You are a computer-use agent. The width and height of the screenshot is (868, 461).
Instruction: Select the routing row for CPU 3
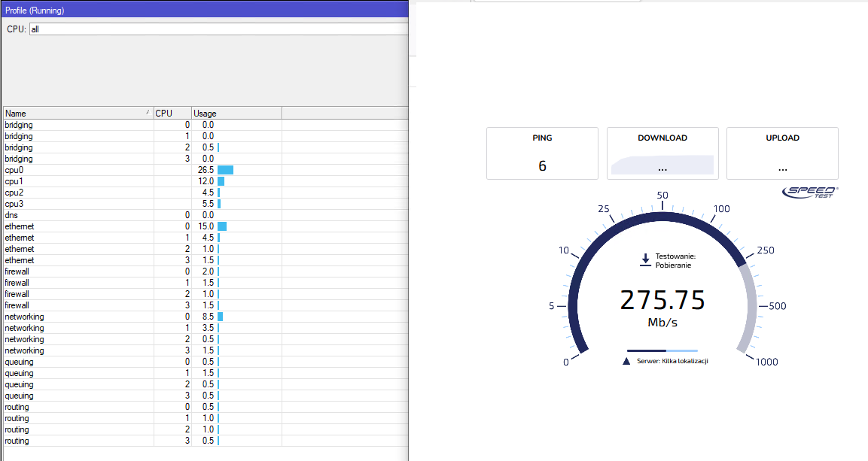click(206, 441)
